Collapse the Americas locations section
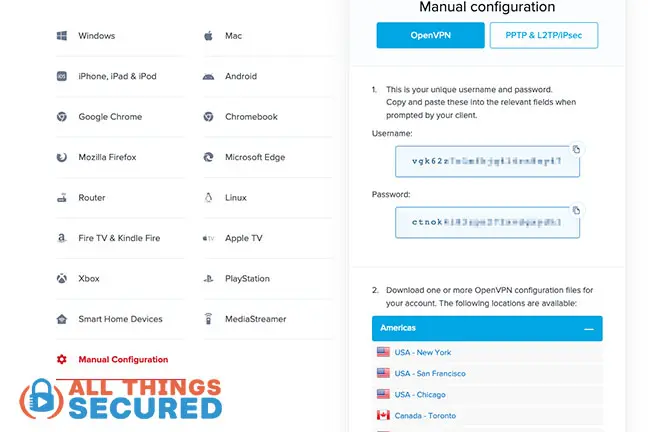Screen dimensions: 650x432 point(589,328)
